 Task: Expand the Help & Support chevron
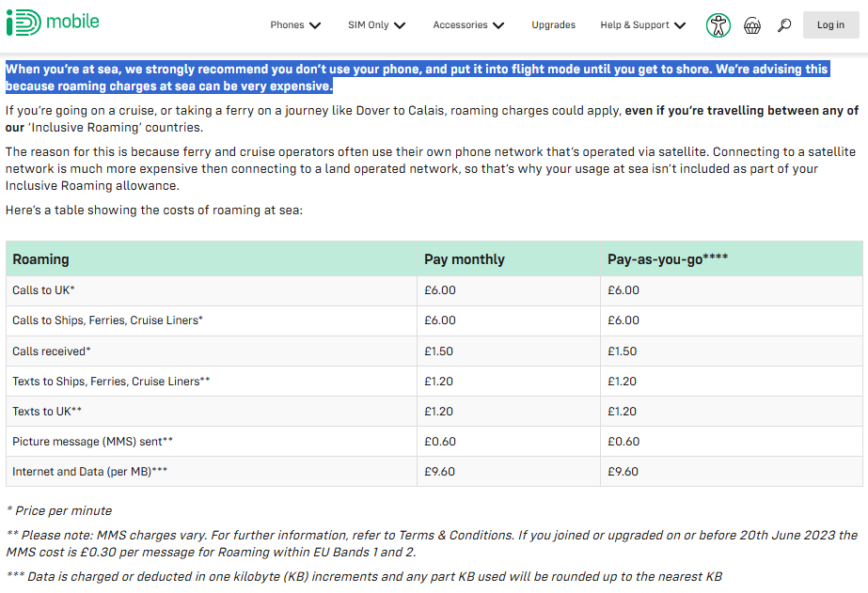[x=680, y=25]
